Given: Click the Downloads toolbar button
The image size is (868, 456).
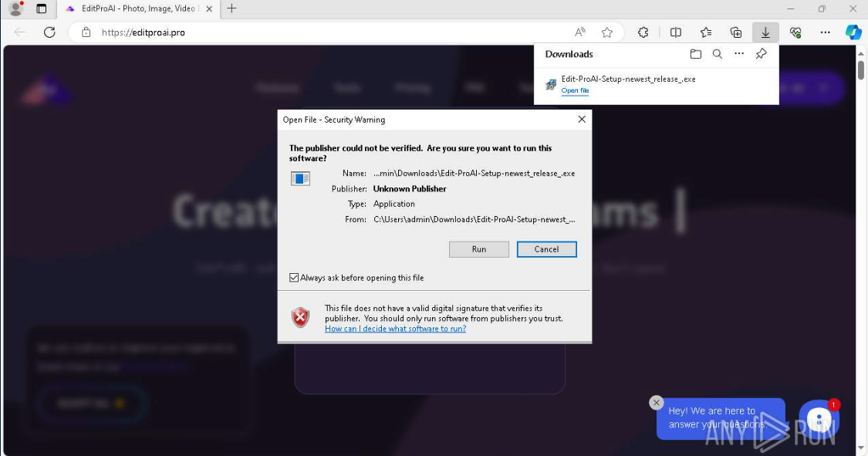Looking at the screenshot, I should point(765,32).
